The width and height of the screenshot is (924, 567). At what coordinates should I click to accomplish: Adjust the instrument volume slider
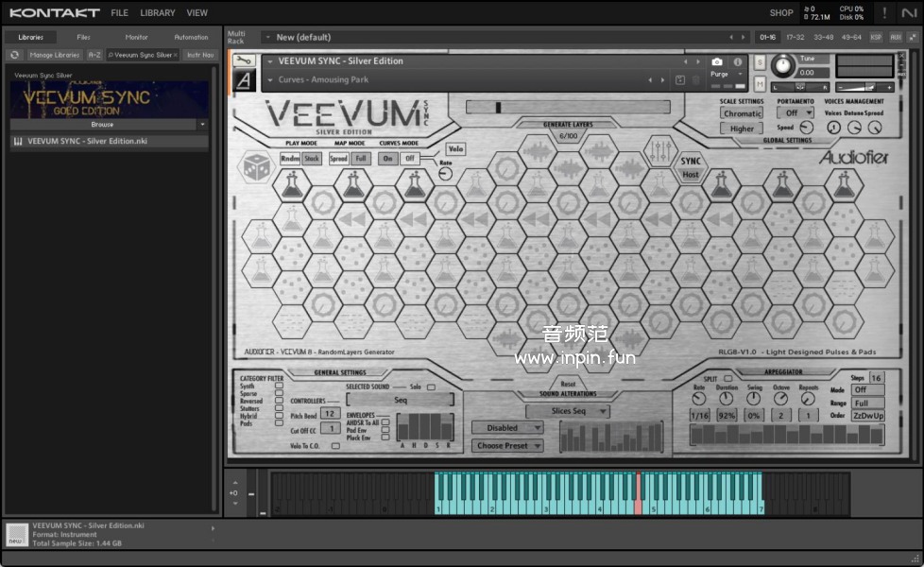[x=864, y=88]
